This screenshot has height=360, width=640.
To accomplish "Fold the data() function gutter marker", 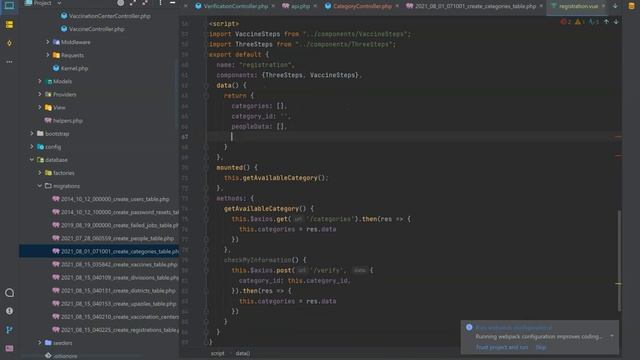I will tap(206, 86).
